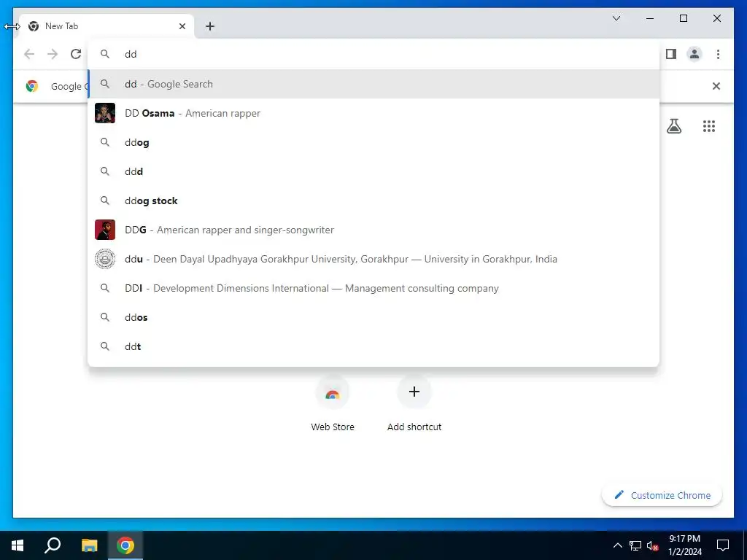Select the ddu Gorakhpur University suggestion
The image size is (747, 560).
(373, 259)
